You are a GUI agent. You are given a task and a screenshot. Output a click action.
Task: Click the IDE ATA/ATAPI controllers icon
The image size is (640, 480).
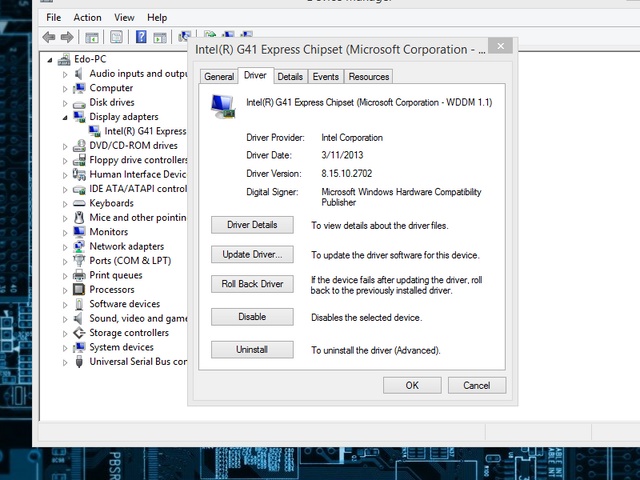click(79, 189)
